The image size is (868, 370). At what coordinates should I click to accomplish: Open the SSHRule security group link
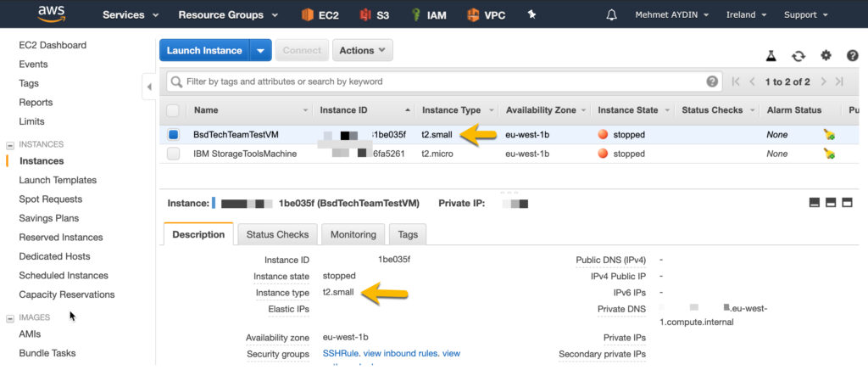click(341, 353)
